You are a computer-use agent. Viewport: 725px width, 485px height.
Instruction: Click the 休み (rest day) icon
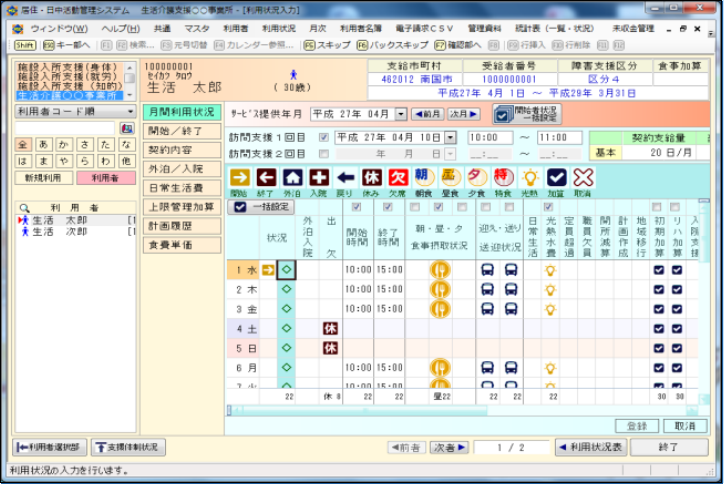point(371,178)
